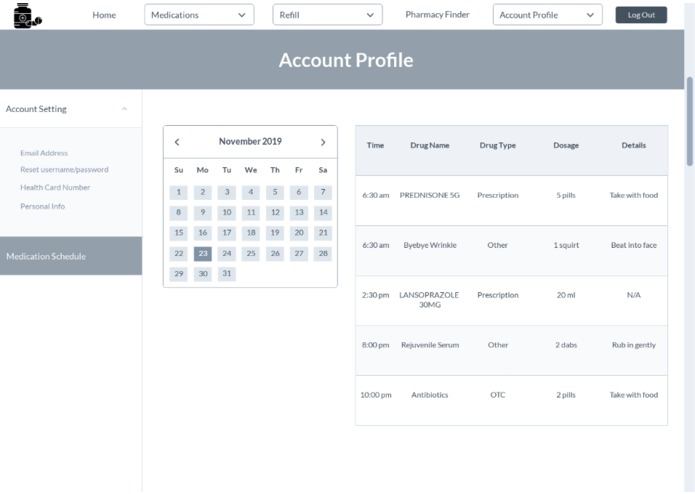This screenshot has width=695, height=494.
Task: Open Reset username/password setting
Action: coord(64,170)
